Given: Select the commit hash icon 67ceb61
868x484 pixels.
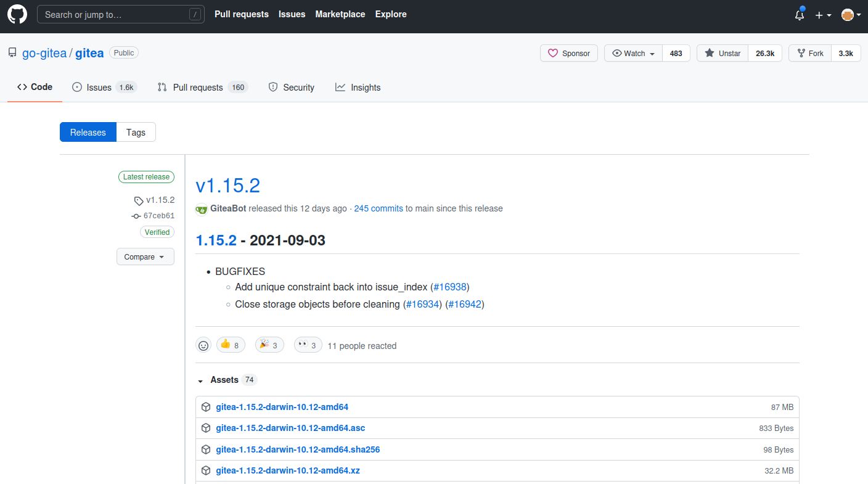Looking at the screenshot, I should (x=136, y=216).
